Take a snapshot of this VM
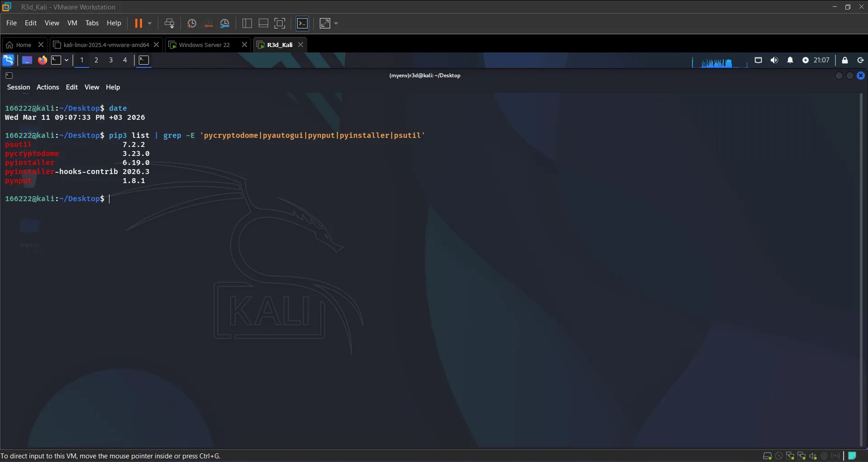Screen dimensions: 868x462 tap(192, 23)
